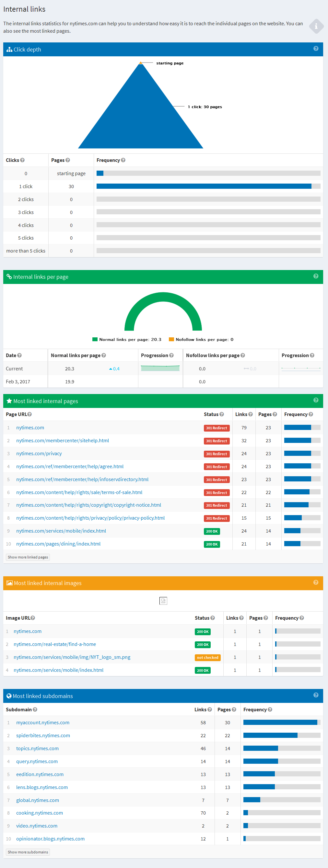Open help icon in Internal links per page header
Screen dimensions: 328x868
click(x=316, y=276)
